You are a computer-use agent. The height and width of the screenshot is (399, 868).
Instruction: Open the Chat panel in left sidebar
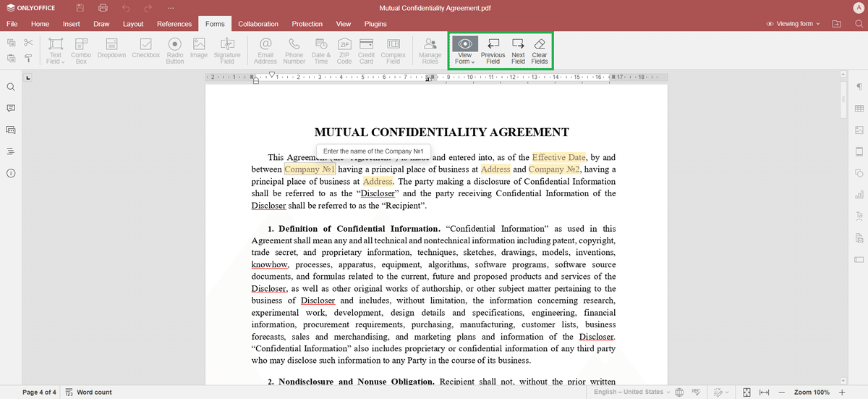pos(11,130)
